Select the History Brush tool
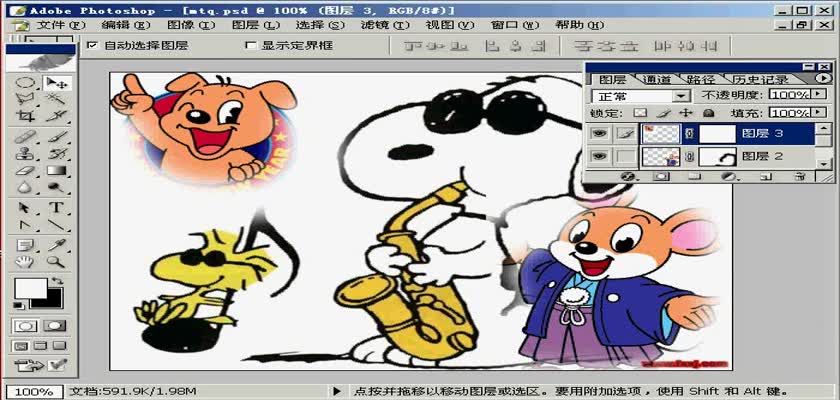Screen dimensions: 840x400 (56, 154)
